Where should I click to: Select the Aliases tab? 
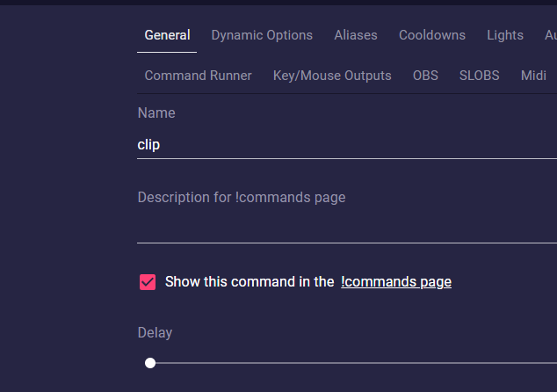(x=356, y=35)
